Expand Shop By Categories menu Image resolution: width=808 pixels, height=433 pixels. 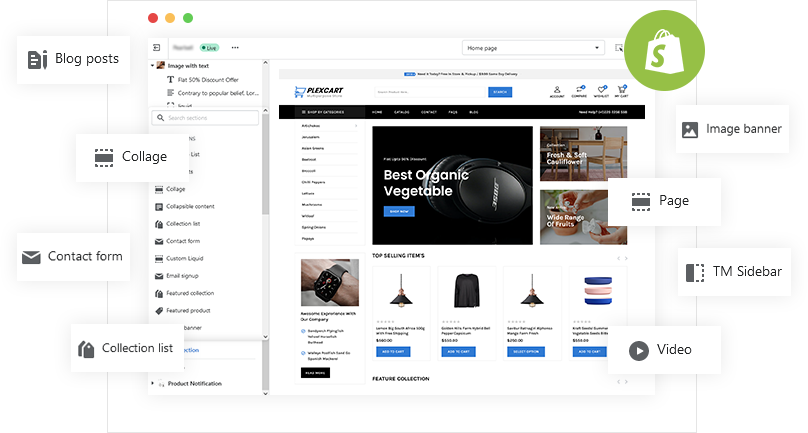(327, 113)
